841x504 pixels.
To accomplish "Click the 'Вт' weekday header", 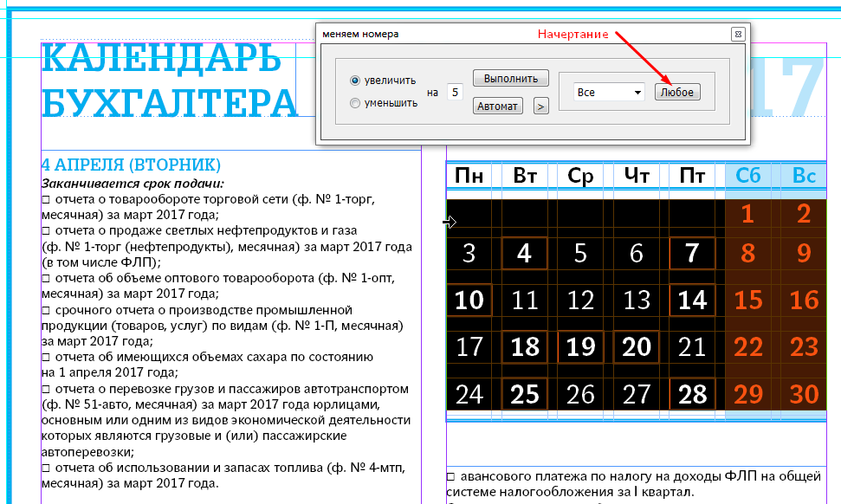I will pos(524,175).
